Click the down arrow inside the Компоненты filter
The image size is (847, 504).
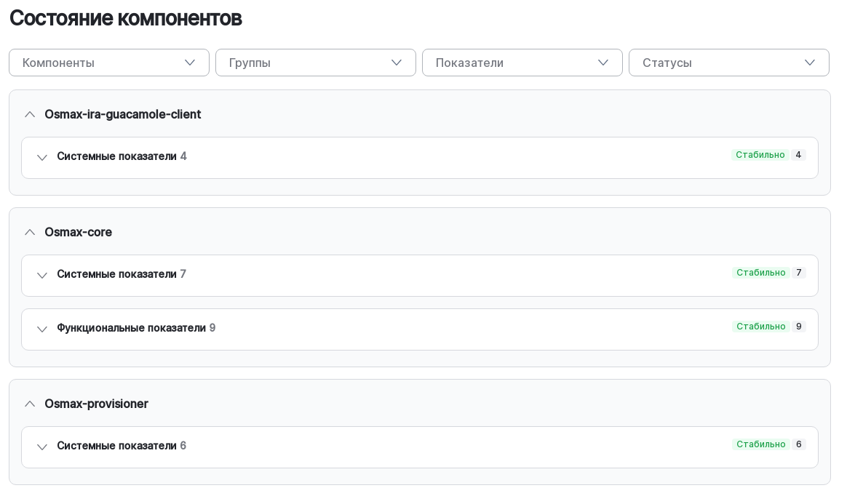(190, 63)
